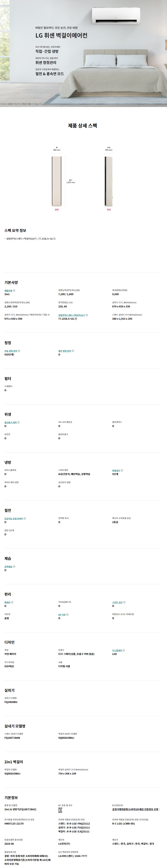167x868 pixels.
Task: Click the info icon beside 디스플레이
Action: click(123, 650)
